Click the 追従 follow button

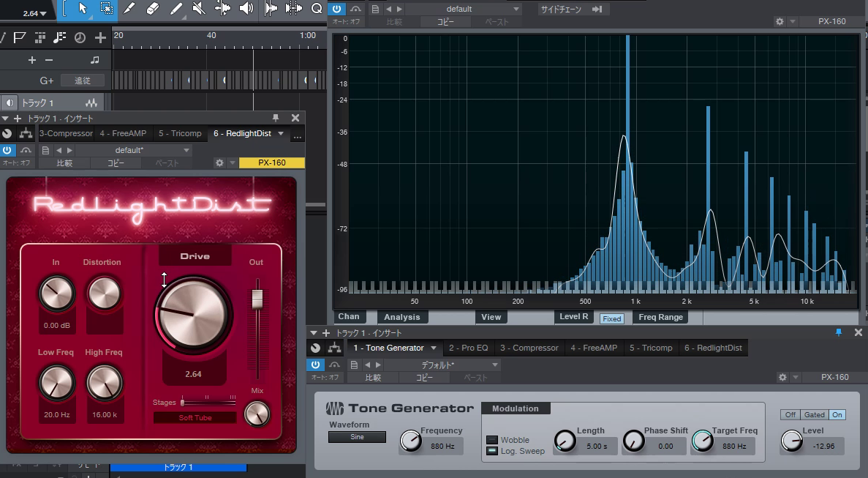83,81
